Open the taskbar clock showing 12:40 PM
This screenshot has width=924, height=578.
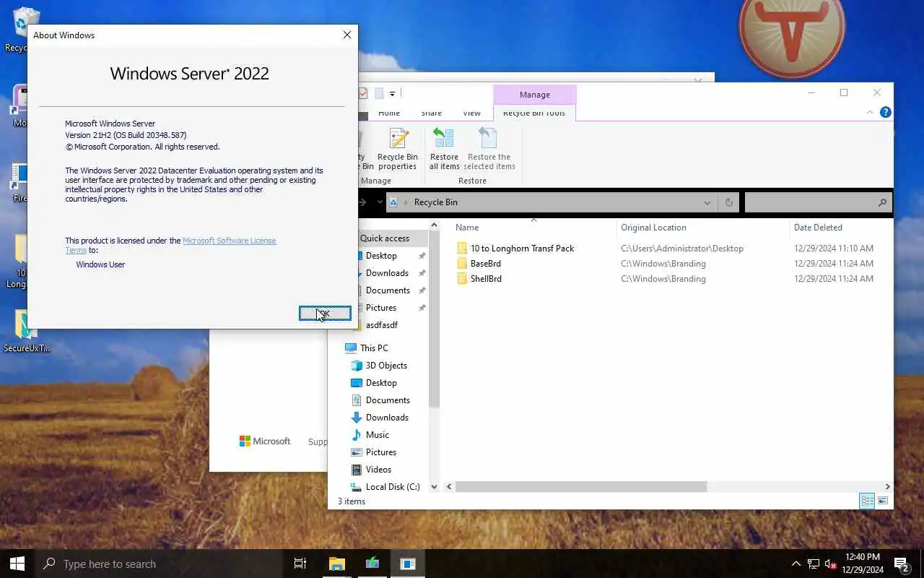tap(862, 564)
